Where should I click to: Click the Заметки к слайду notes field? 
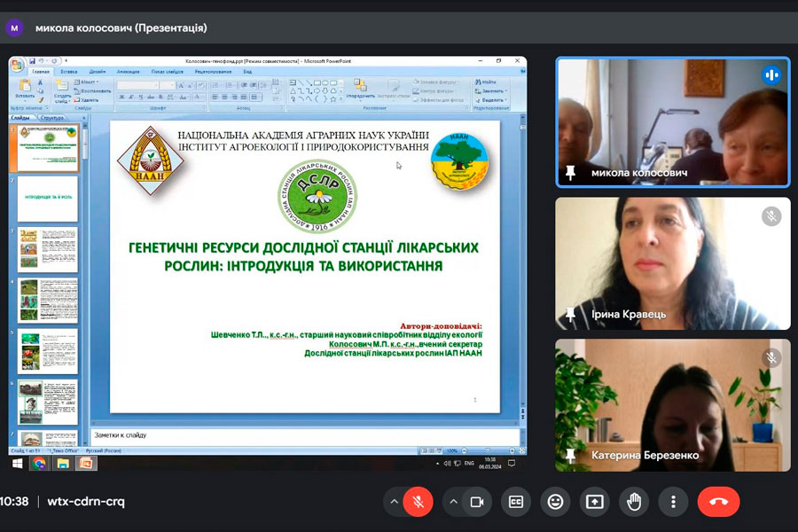[x=305, y=435]
